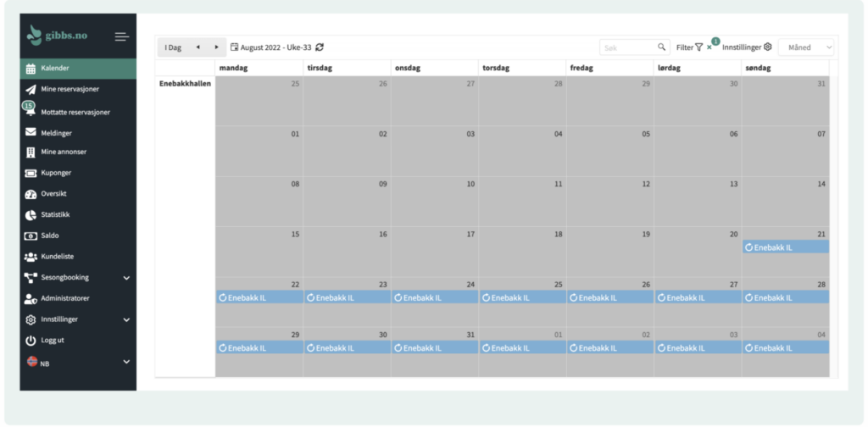
Task: Click the Mine annonser building icon
Action: (x=31, y=152)
